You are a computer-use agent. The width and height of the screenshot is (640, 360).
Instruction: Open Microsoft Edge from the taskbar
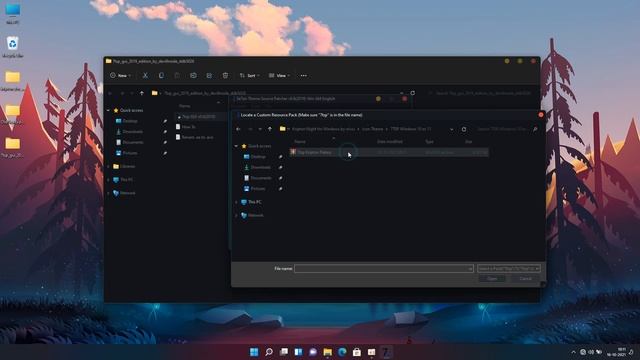coord(342,352)
